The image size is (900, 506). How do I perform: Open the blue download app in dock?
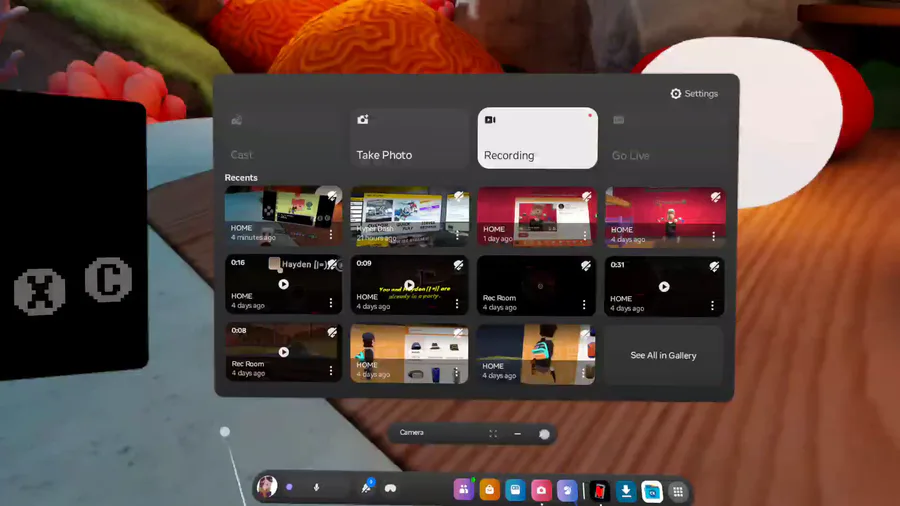(626, 491)
